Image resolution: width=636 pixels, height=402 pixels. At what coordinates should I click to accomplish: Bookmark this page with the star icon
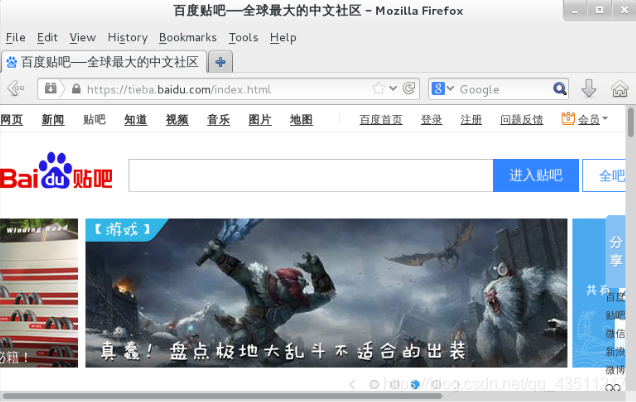[378, 88]
